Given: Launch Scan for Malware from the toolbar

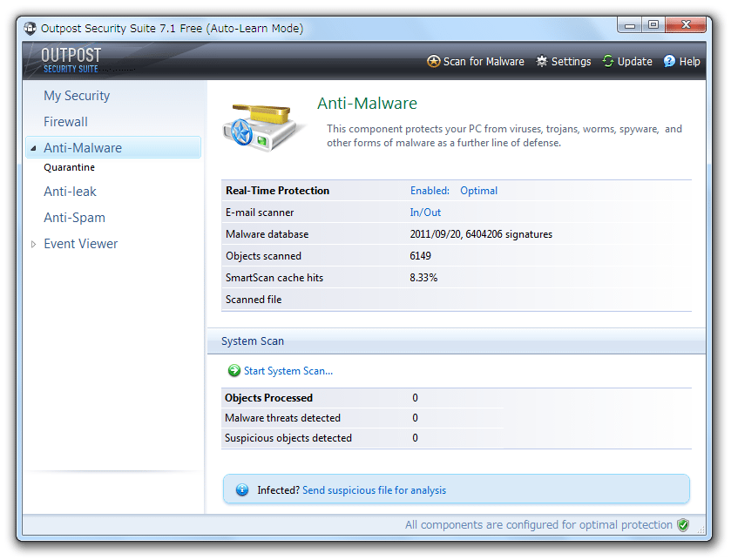Looking at the screenshot, I should point(476,62).
